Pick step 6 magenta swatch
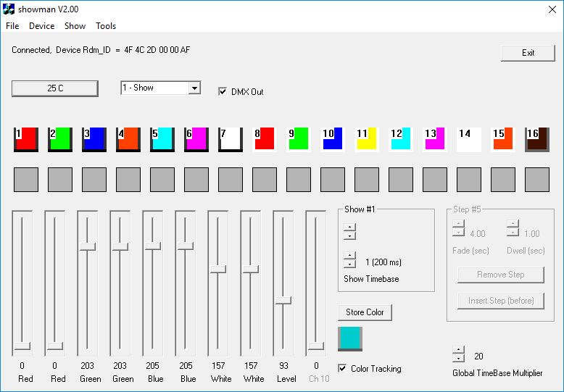This screenshot has width=564, height=392. pos(196,139)
